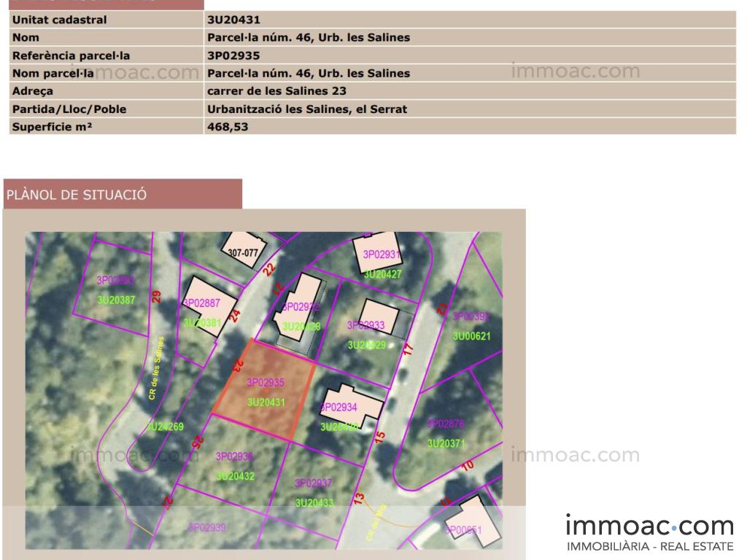This screenshot has width=747, height=560.
Task: Click the "Nom" row label
Action: tap(107, 38)
